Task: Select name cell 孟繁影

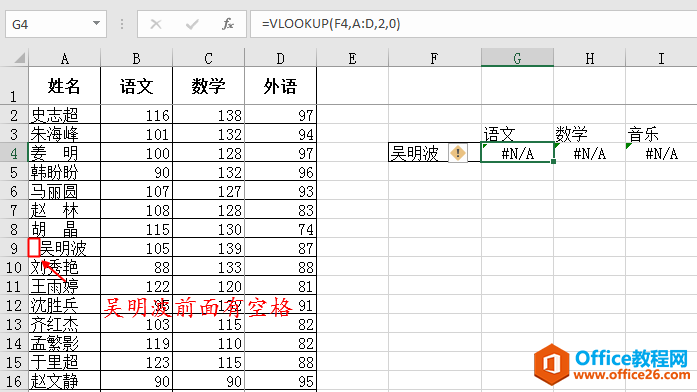Action: tap(64, 343)
